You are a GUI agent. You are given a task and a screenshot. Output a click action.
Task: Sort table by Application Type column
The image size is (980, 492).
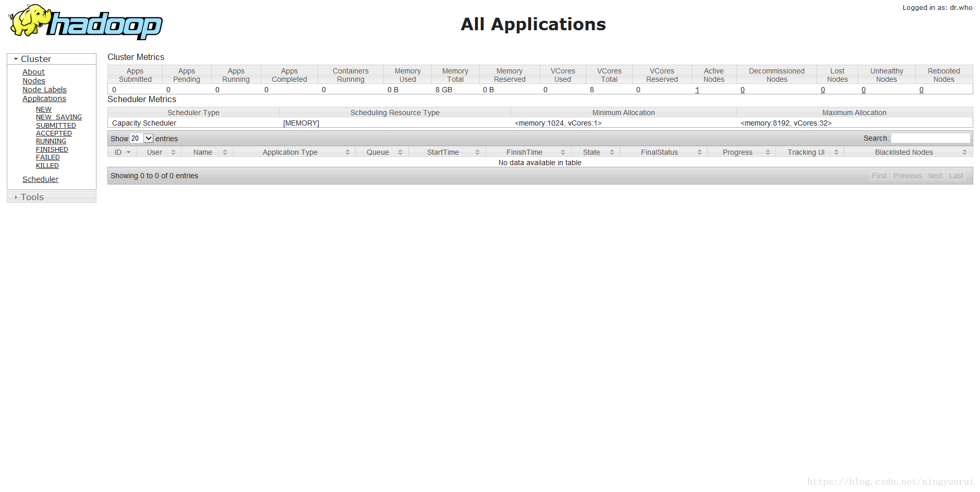(295, 152)
